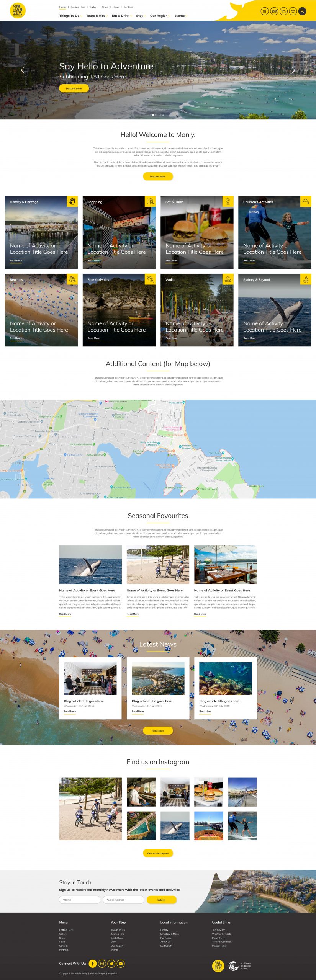The height and width of the screenshot is (980, 316).
Task: Open the Instagram icon in footer
Action: point(102,964)
